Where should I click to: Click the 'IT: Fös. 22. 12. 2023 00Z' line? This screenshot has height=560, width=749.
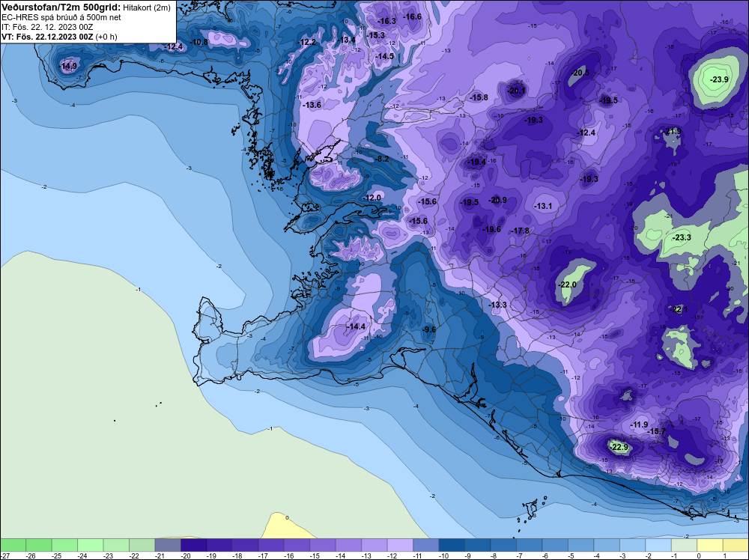click(47, 27)
